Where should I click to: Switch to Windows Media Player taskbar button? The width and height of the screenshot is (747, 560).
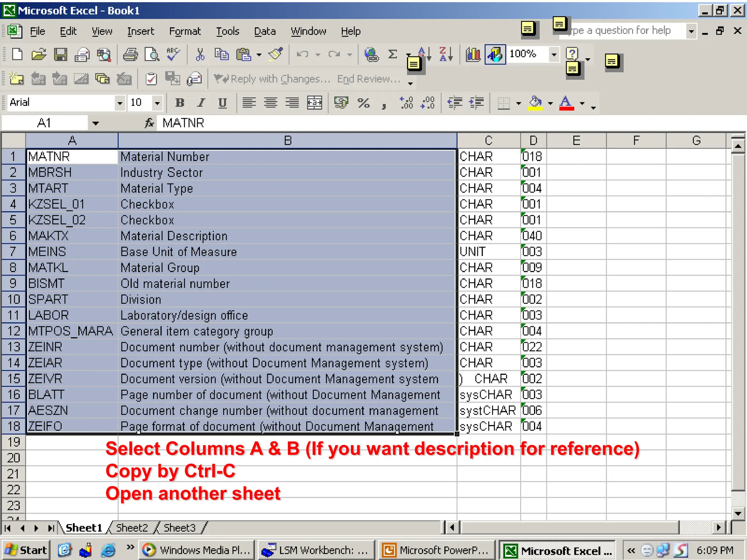pos(196,550)
